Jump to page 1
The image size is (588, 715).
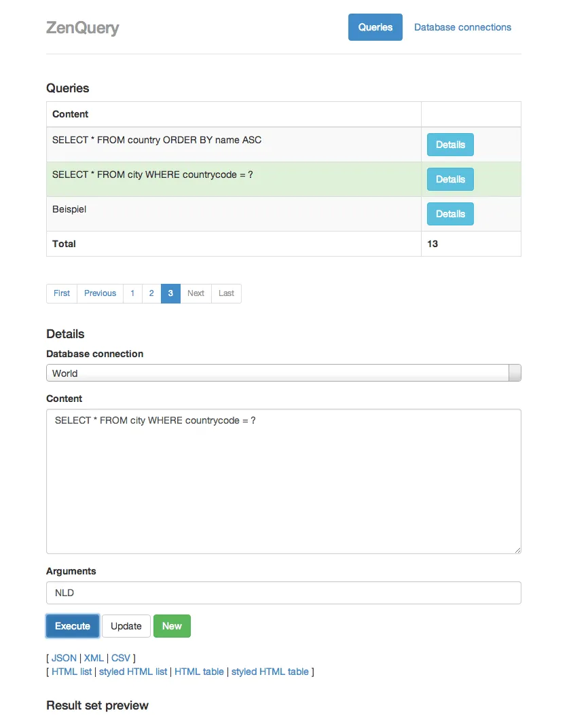[x=132, y=293]
